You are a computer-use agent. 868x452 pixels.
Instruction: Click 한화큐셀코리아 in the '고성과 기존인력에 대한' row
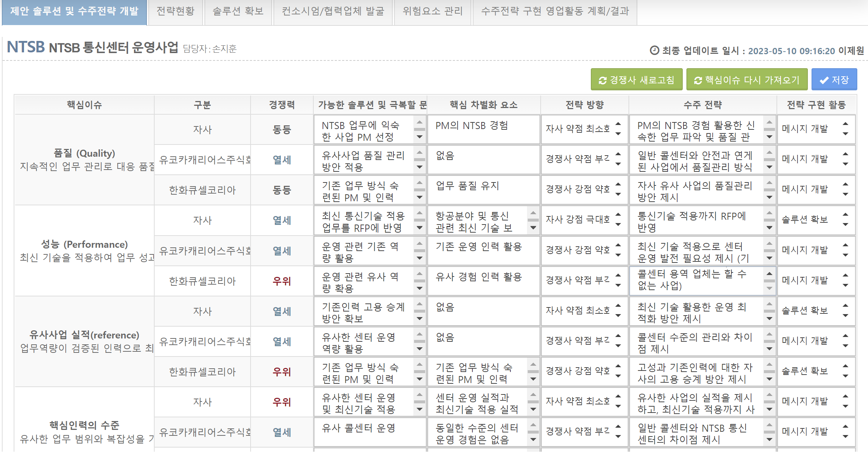pos(202,372)
